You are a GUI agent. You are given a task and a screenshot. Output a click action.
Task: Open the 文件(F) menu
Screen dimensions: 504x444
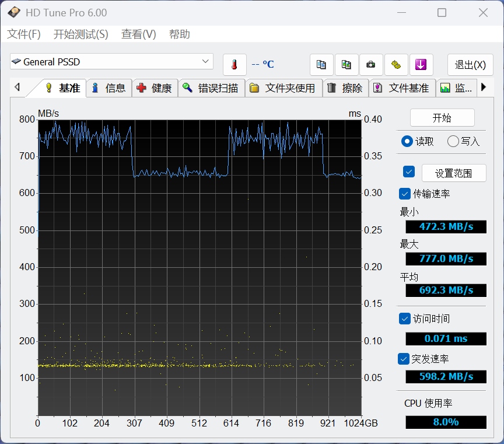tap(24, 34)
